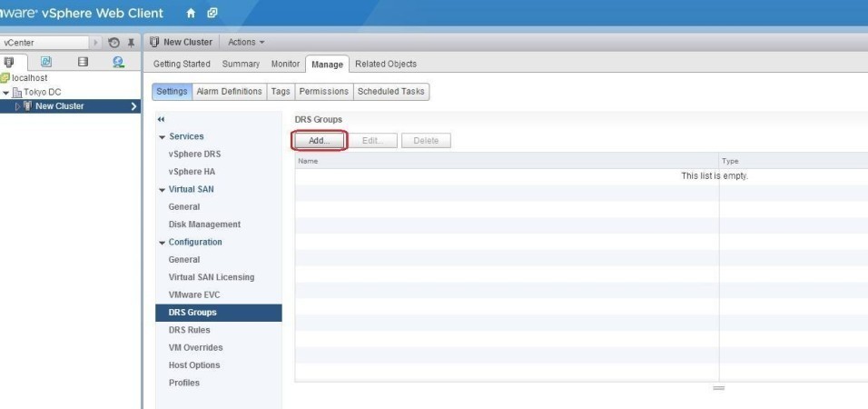The image size is (868, 409).
Task: Select the Settings sub-tab
Action: pyautogui.click(x=172, y=92)
